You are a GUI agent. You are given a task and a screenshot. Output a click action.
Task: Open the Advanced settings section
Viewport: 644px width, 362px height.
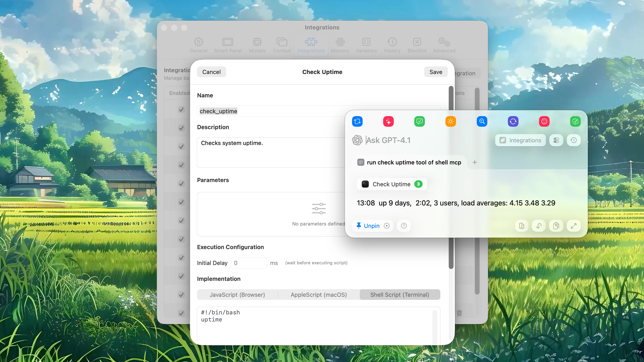click(x=444, y=45)
